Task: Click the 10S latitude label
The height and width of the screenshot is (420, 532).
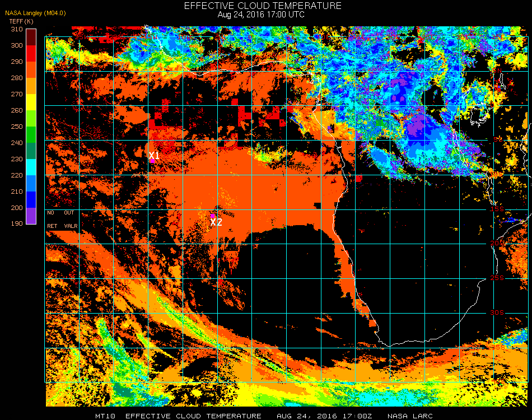Action: click(x=497, y=174)
